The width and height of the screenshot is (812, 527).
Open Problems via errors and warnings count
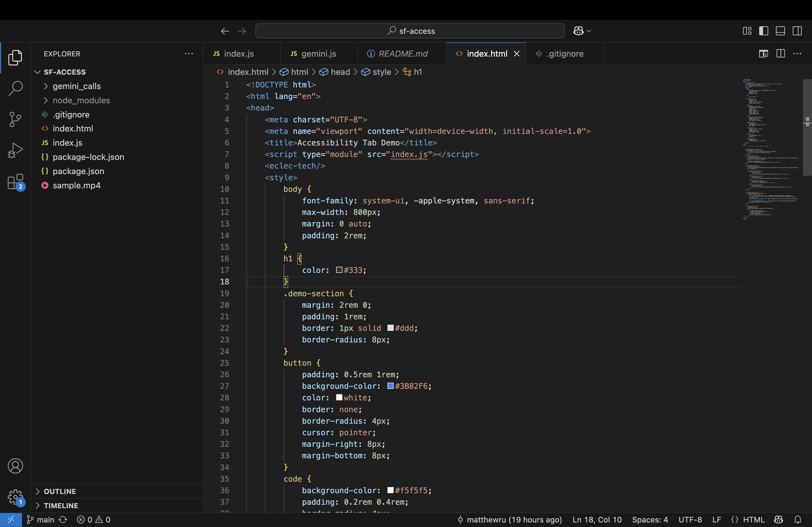point(93,519)
